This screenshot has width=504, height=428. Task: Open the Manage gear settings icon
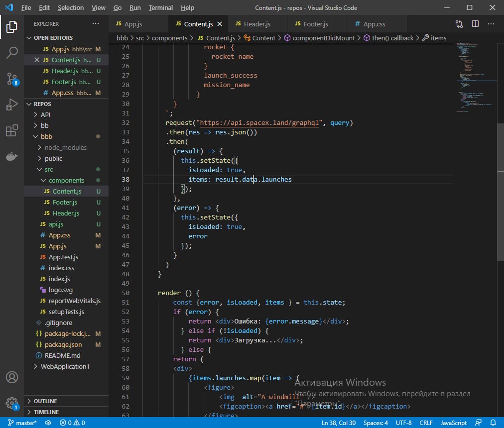tap(12, 403)
